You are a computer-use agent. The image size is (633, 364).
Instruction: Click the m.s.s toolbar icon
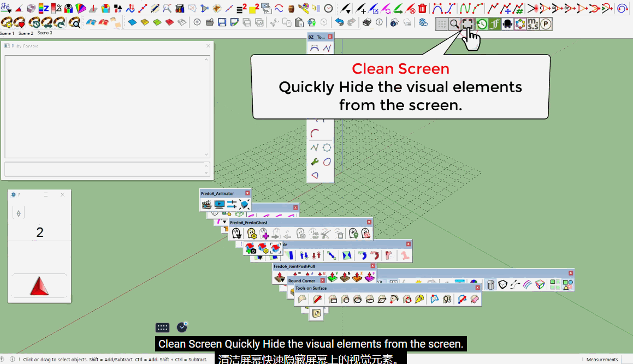[x=533, y=24]
